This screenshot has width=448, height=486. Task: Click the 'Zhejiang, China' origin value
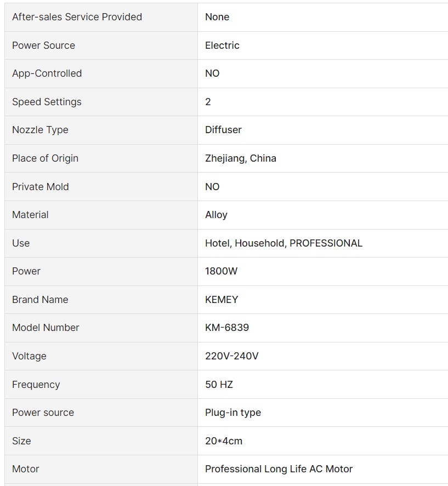[240, 158]
